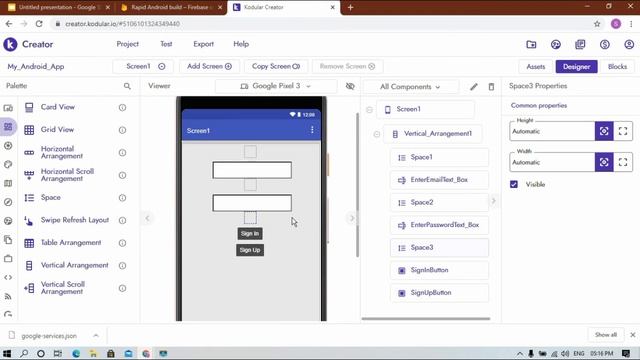Click the Copy Screen button
The height and width of the screenshot is (360, 640).
point(276,66)
